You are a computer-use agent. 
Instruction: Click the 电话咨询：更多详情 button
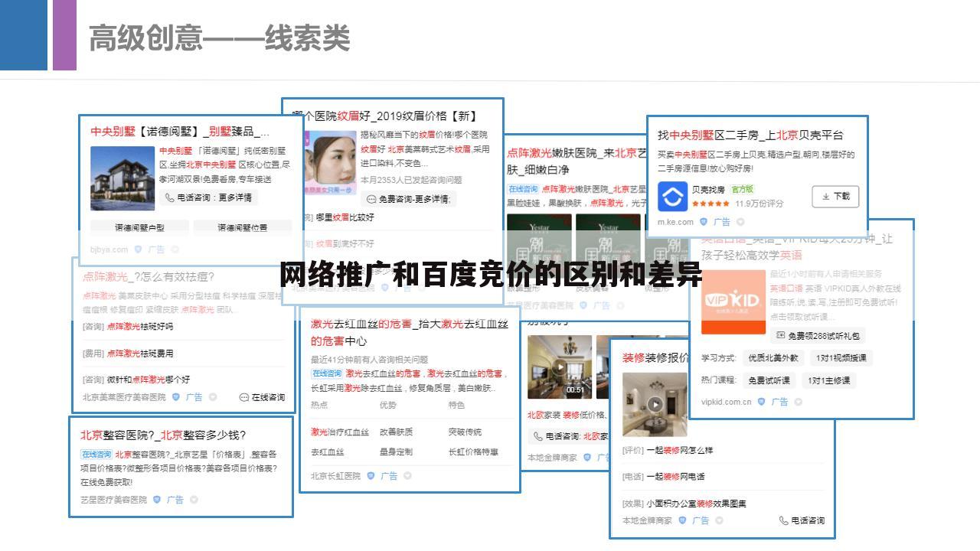208,197
